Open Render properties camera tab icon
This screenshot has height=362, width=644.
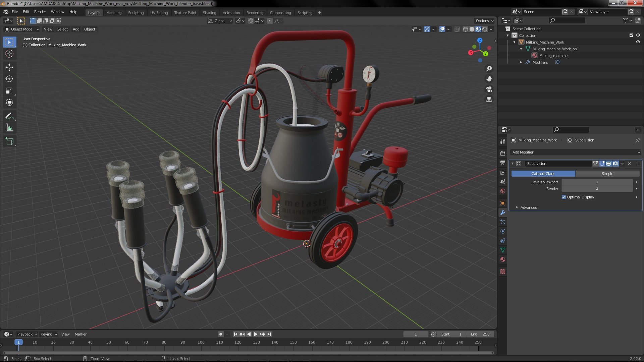pyautogui.click(x=502, y=153)
